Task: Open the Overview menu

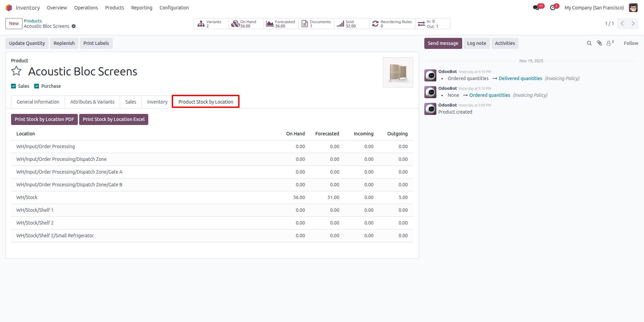Action: click(57, 8)
